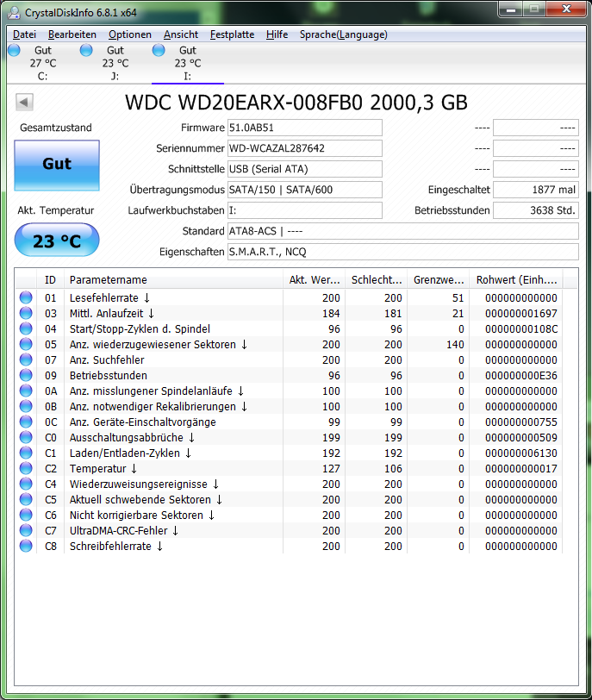Click status icon of Mittl. Anlaufzeit row
The image size is (592, 700).
[26, 313]
